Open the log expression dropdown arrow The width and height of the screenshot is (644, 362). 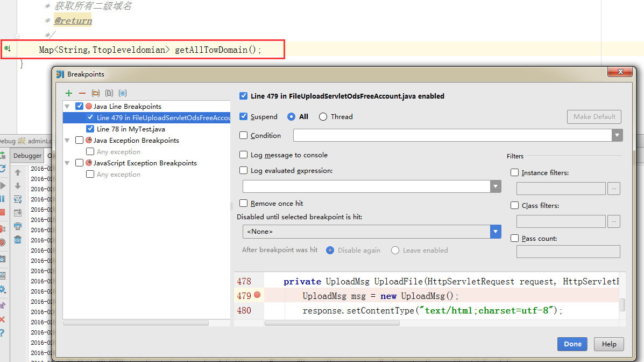pos(496,186)
